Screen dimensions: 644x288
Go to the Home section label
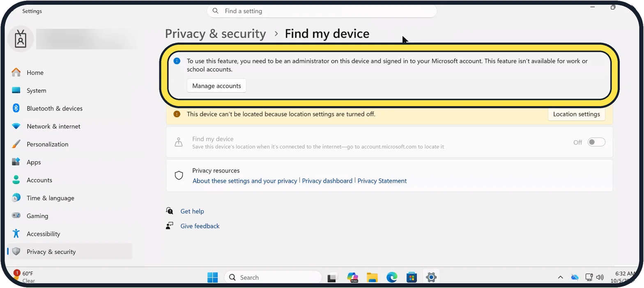pyautogui.click(x=35, y=72)
